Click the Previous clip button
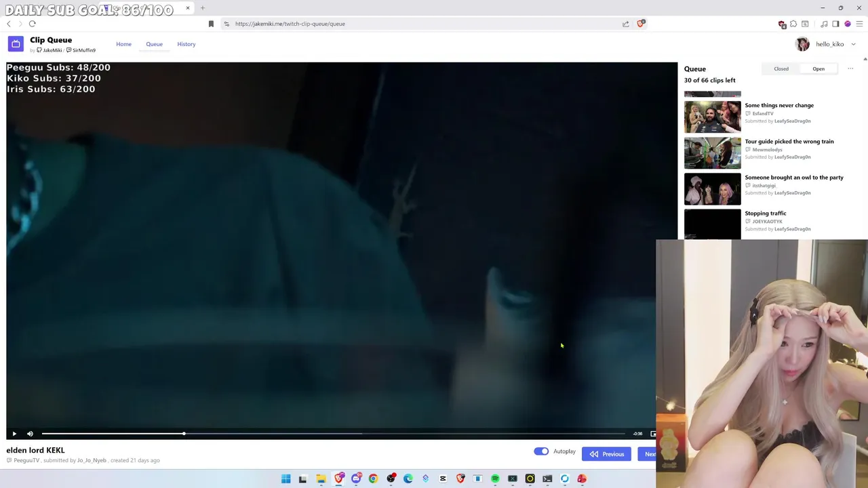The height and width of the screenshot is (488, 868). 606,454
